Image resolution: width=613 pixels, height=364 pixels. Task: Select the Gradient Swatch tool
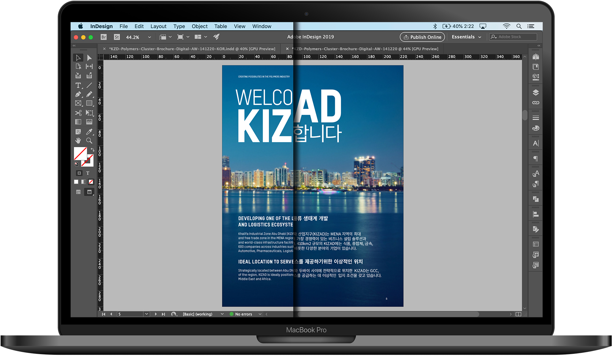[x=78, y=122]
